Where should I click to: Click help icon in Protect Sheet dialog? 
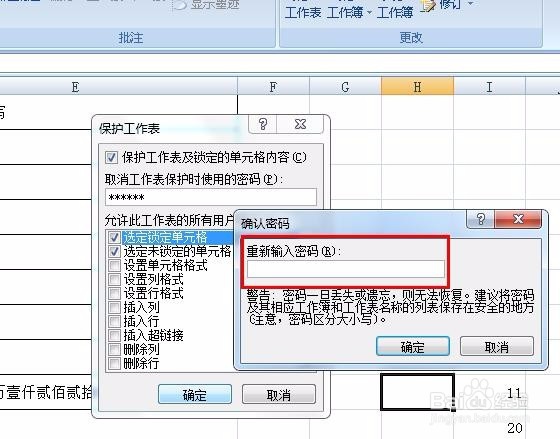pyautogui.click(x=263, y=124)
